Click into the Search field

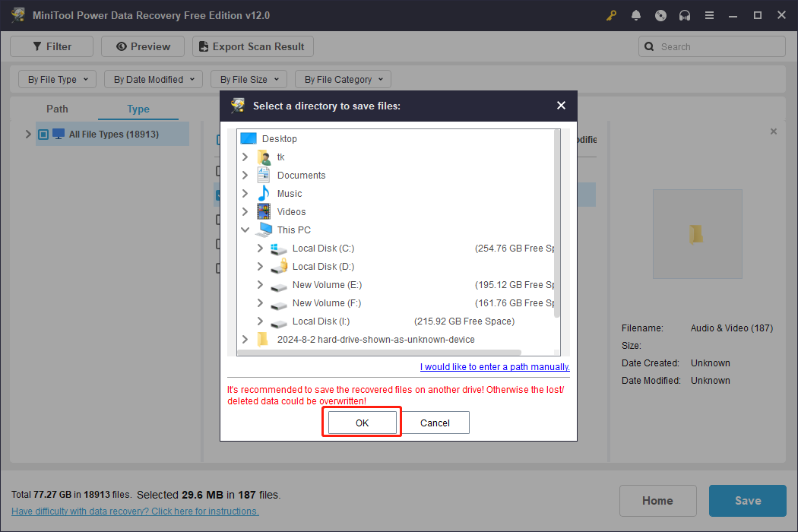[x=711, y=46]
